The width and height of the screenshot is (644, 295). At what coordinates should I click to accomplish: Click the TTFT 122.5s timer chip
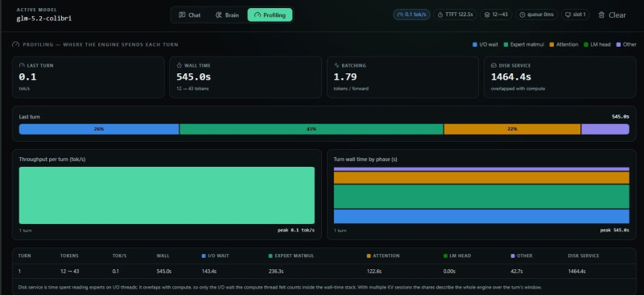pyautogui.click(x=455, y=15)
